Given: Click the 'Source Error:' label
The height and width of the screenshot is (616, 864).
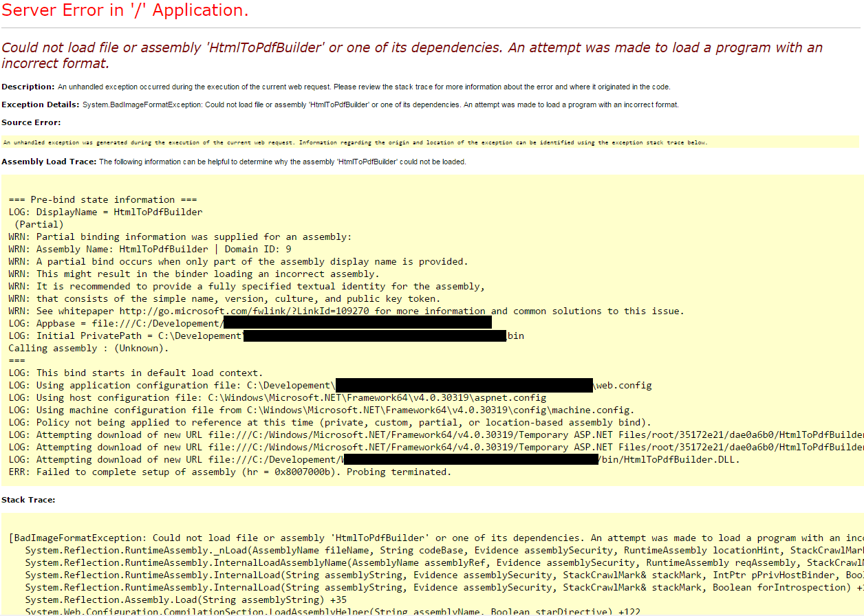Looking at the screenshot, I should 31,122.
